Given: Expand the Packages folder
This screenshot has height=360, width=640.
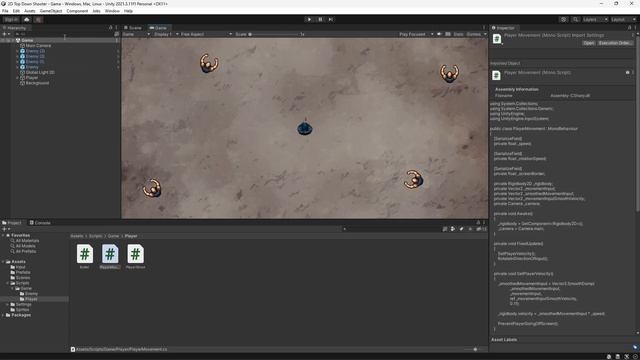Looking at the screenshot, I should 3,315.
